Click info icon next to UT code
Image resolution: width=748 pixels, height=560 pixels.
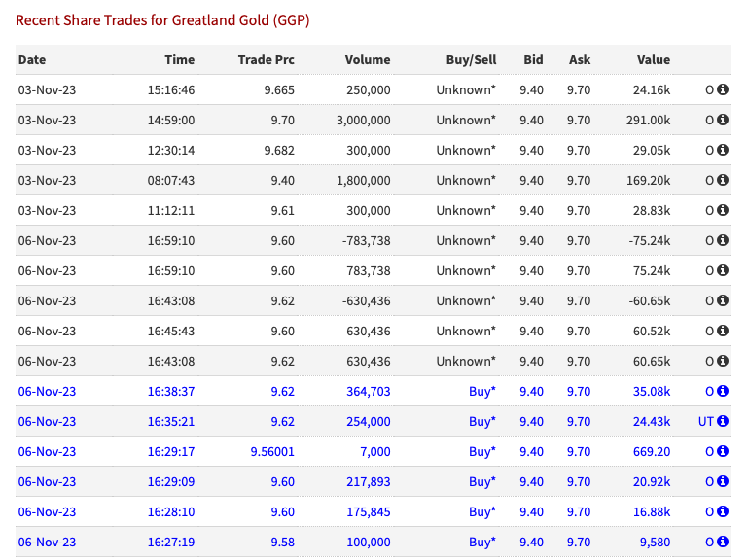(x=723, y=421)
